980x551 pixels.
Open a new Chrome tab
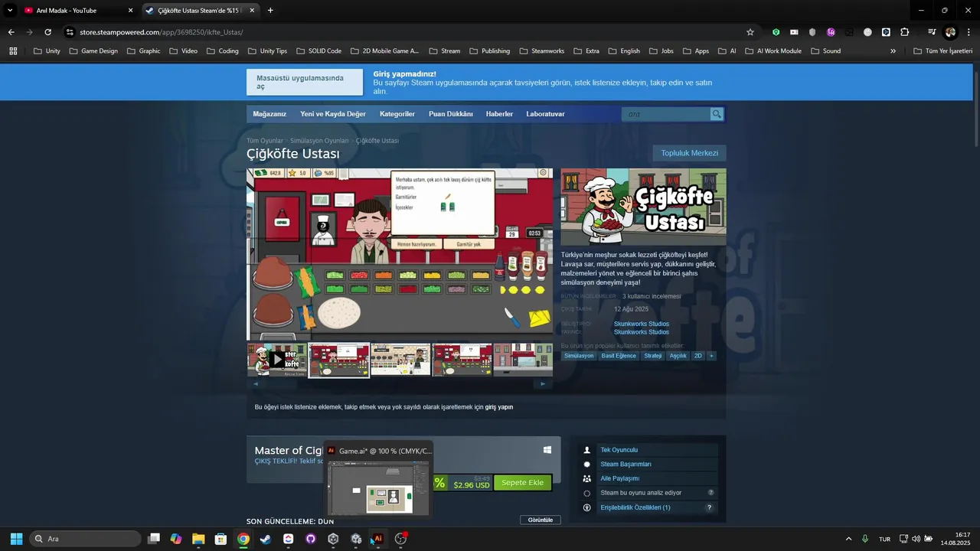coord(270,11)
